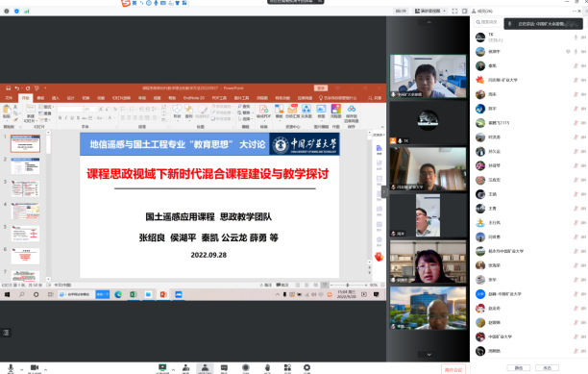Open the members panel more-options menu
Viewport: 588px width, 374px height.
click(575, 11)
